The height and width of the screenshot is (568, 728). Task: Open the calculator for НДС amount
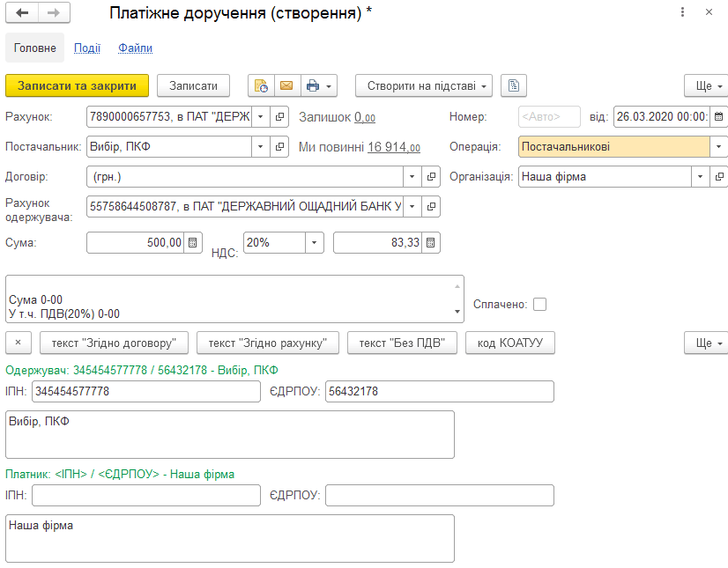click(431, 243)
